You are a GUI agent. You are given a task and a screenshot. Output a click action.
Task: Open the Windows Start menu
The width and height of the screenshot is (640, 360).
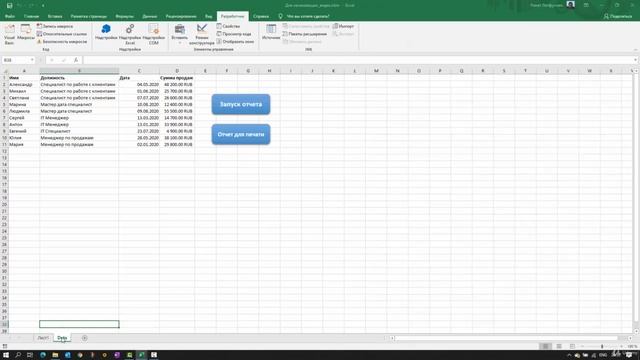click(x=6, y=355)
